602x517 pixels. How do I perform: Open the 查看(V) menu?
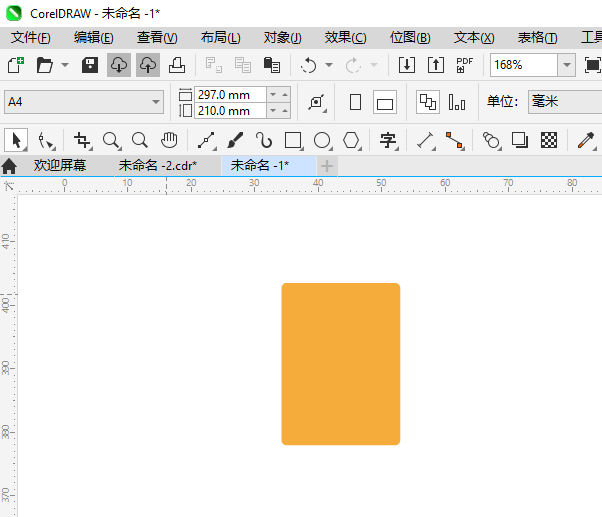[x=157, y=38]
